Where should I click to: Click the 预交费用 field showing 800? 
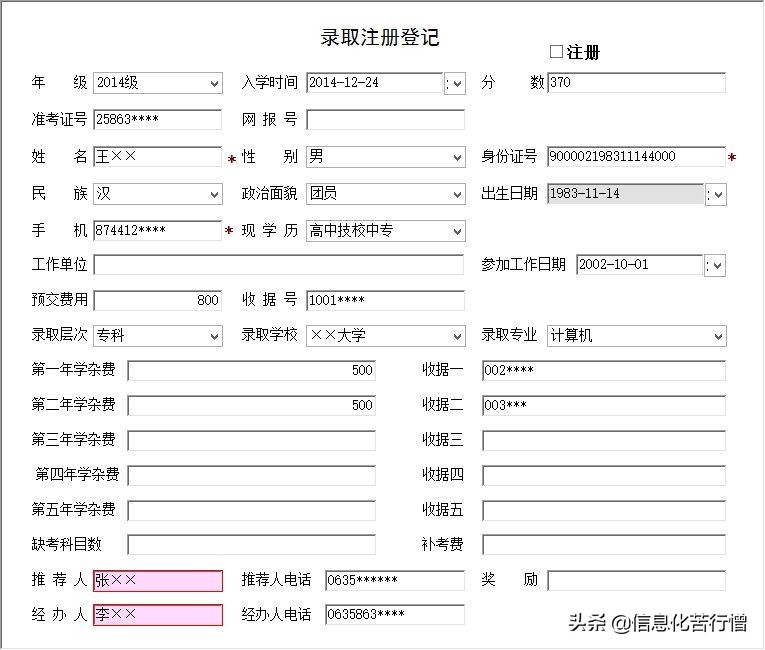[157, 301]
